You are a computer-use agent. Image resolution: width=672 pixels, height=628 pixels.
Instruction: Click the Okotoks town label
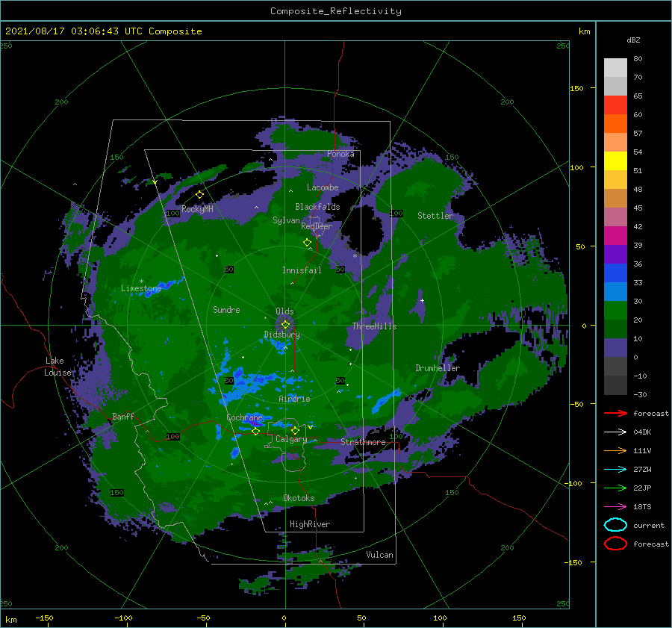tap(299, 498)
